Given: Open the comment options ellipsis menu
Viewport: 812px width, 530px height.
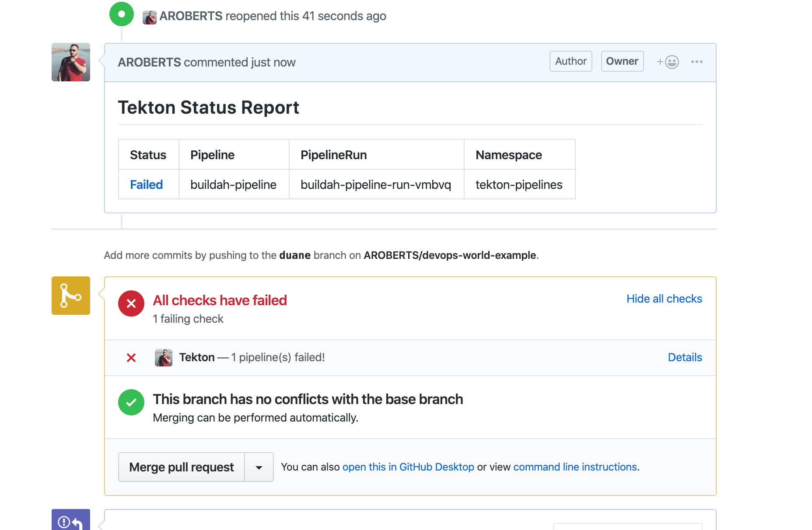Looking at the screenshot, I should click(697, 62).
